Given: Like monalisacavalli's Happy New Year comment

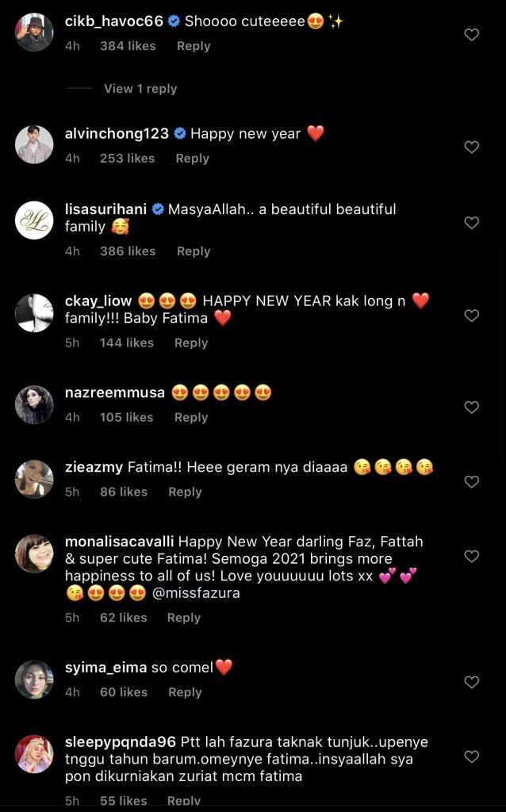Looking at the screenshot, I should click(471, 556).
